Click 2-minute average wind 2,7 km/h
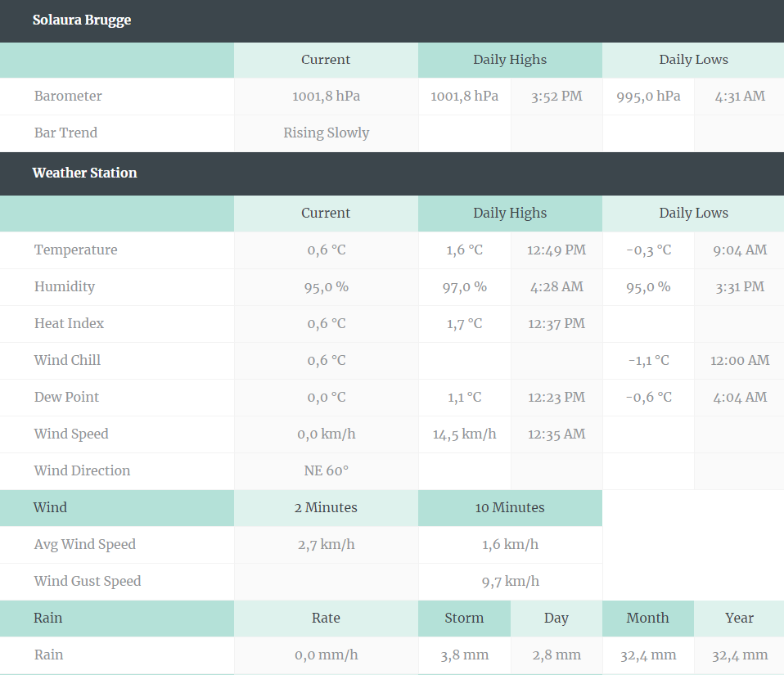This screenshot has height=675, width=784. click(326, 545)
